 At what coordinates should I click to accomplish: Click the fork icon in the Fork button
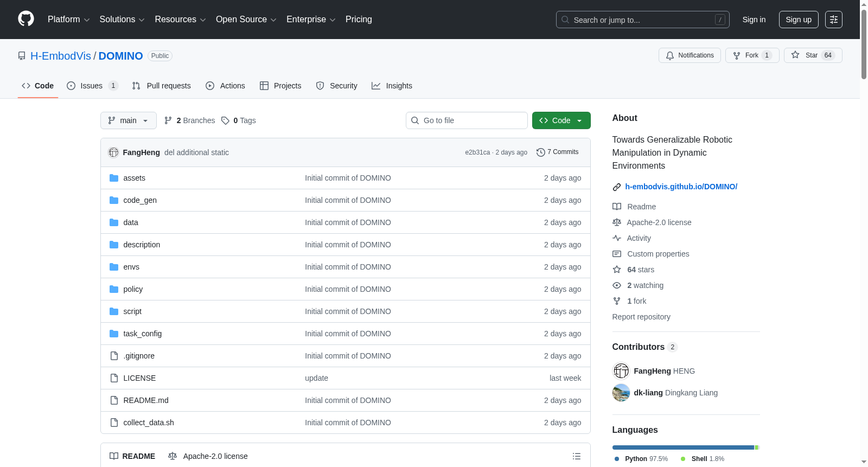click(x=737, y=55)
